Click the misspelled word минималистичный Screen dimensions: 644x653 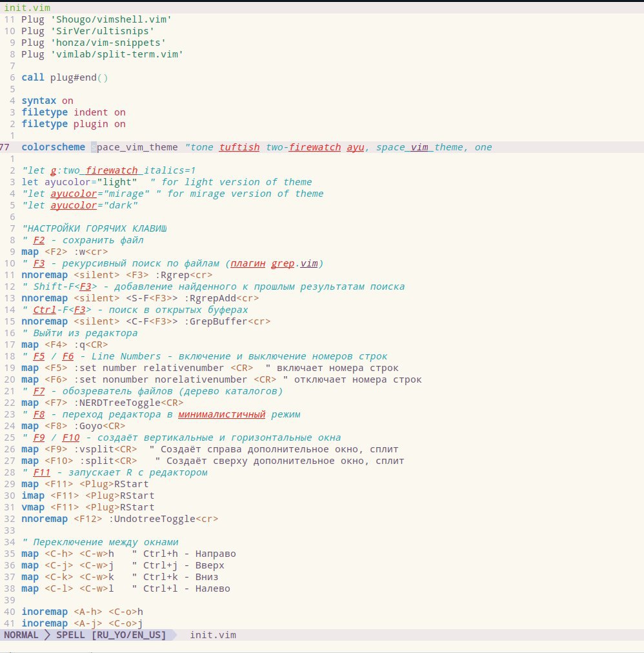[x=221, y=414]
